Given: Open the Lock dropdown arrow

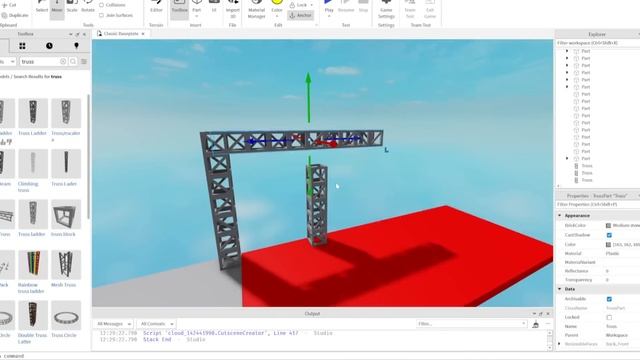Looking at the screenshot, I should click(x=312, y=5).
